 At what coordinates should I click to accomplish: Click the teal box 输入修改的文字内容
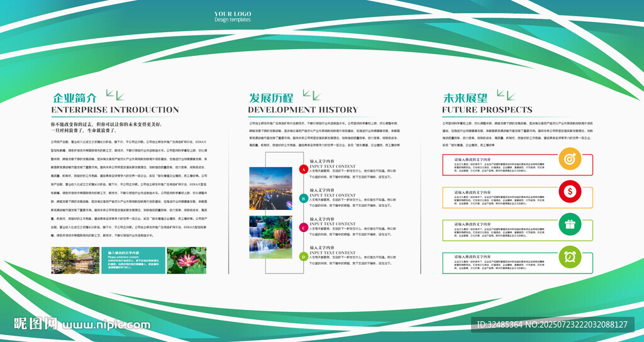[x=133, y=260]
